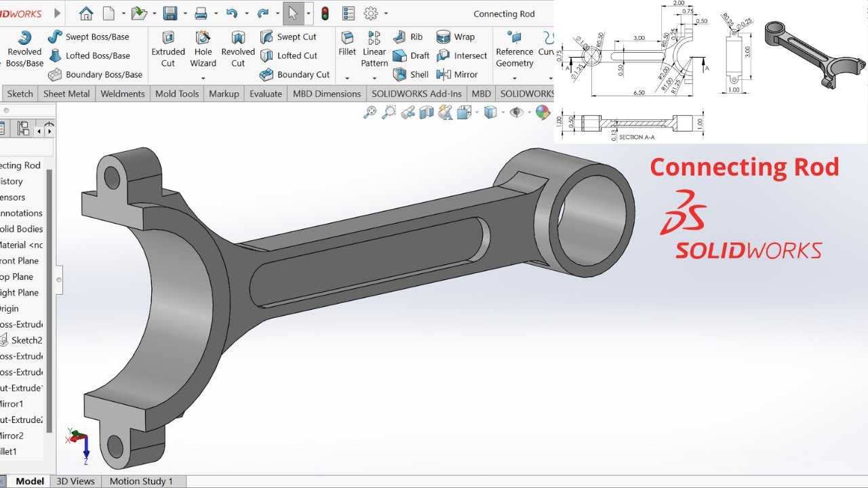This screenshot has width=868, height=488.
Task: Switch to the Evaluate tab
Action: pyautogui.click(x=266, y=94)
